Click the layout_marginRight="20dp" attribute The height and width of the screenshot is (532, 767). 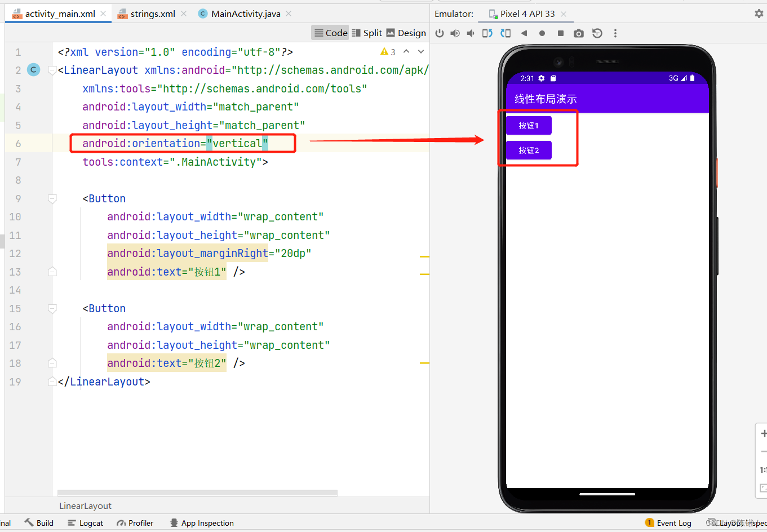[209, 253]
